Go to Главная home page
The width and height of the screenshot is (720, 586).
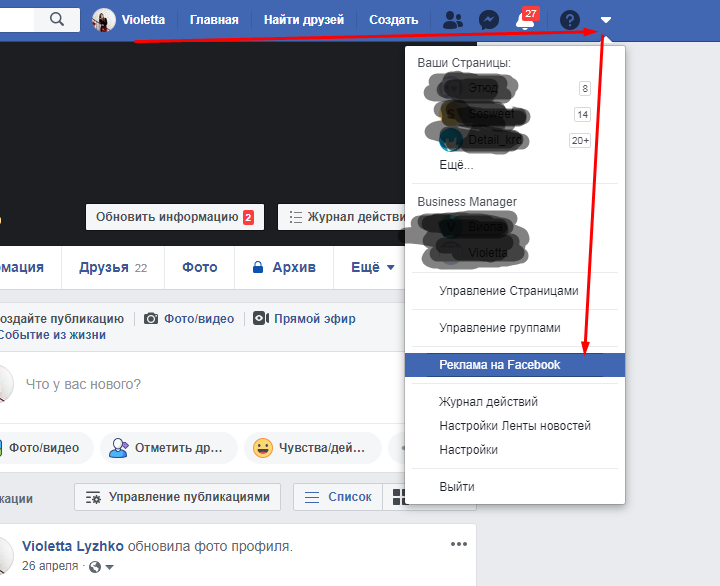214,20
